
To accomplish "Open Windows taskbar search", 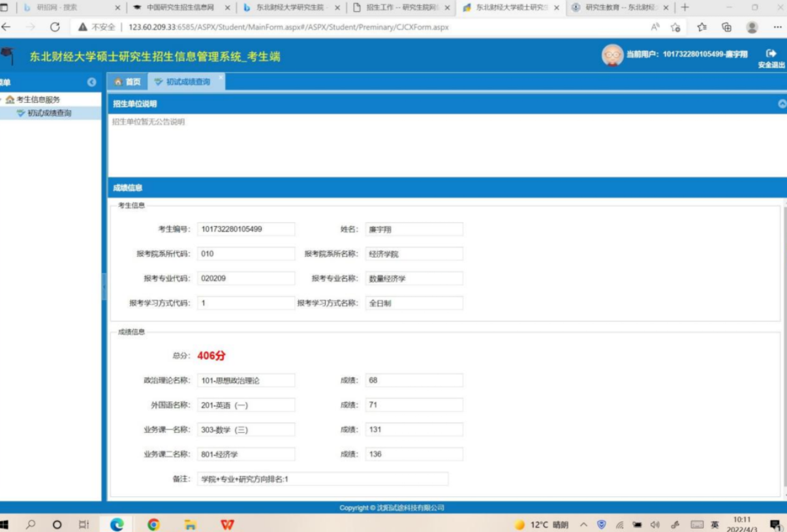I will pos(31,524).
